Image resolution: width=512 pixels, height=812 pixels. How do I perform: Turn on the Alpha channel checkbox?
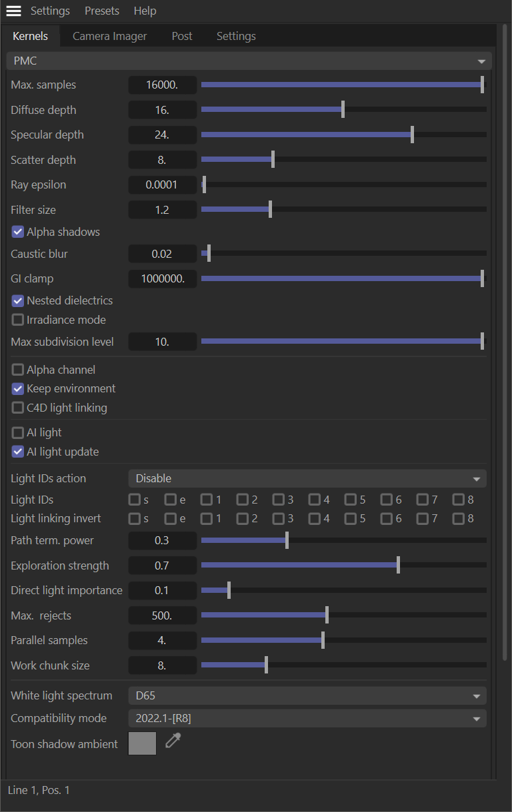[18, 370]
